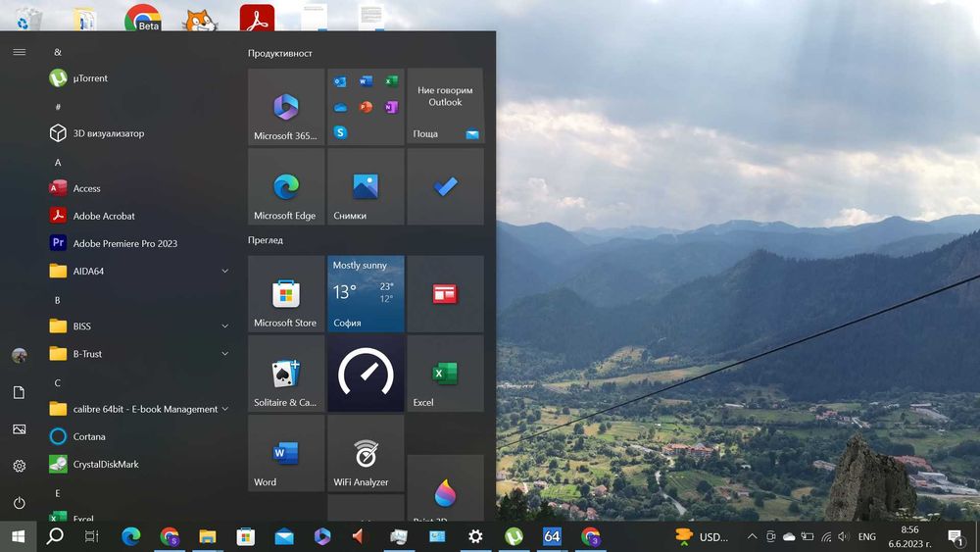Open OneDrive cloud tray icon
The height and width of the screenshot is (552, 980).
tap(789, 536)
